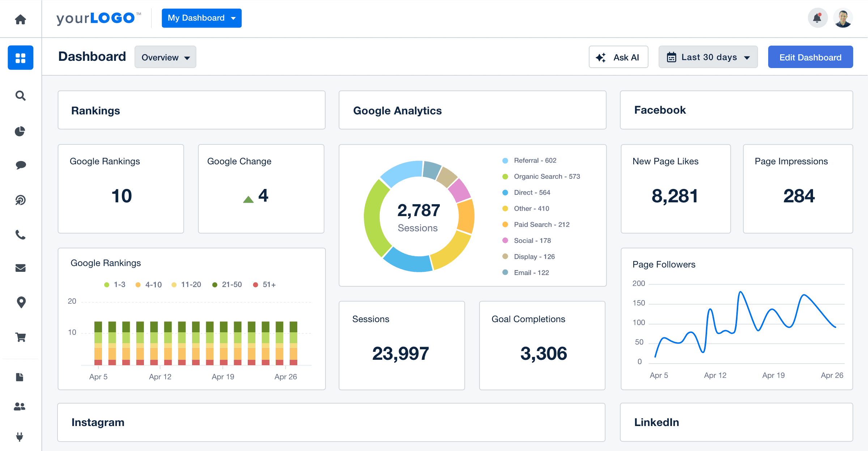Select the dashboard grid sidebar item

pyautogui.click(x=20, y=58)
